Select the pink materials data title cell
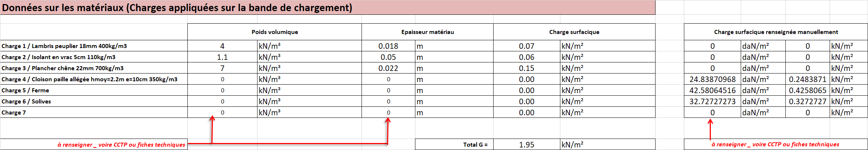The height and width of the screenshot is (150, 868). pos(328,8)
